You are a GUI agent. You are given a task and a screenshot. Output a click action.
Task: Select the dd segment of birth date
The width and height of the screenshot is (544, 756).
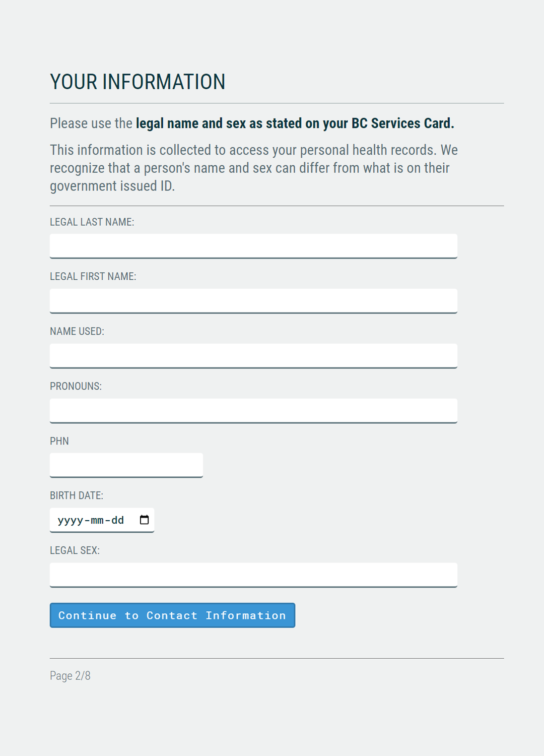(x=118, y=520)
